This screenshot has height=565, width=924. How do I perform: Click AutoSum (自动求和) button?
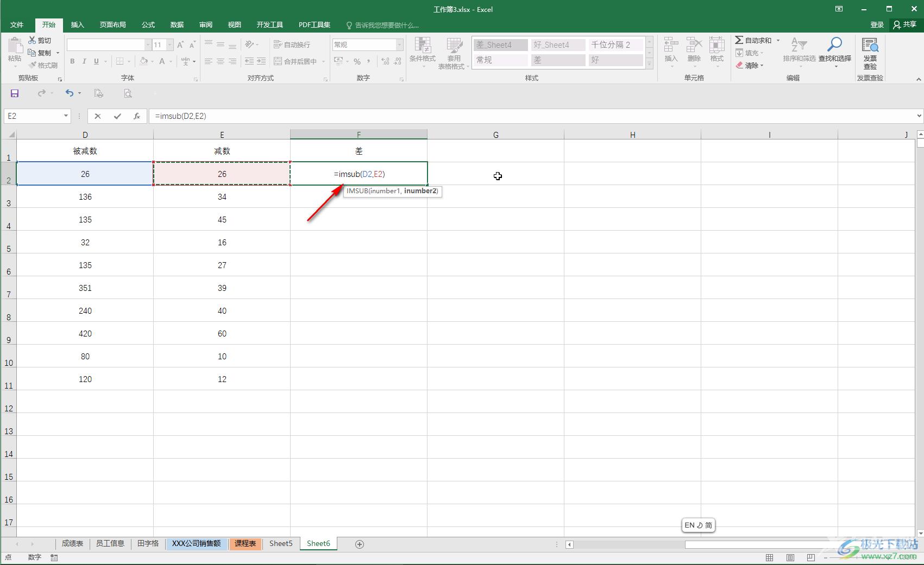point(753,40)
